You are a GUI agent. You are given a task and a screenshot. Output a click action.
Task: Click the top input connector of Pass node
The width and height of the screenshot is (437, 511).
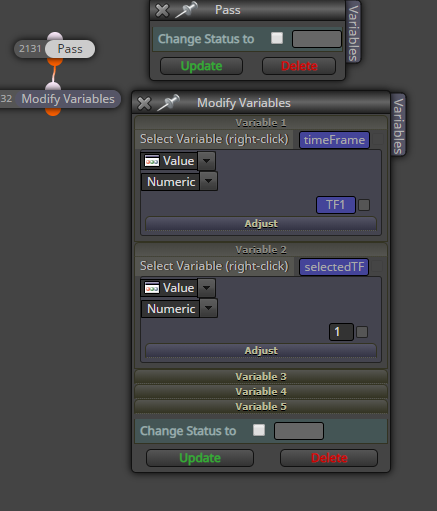pos(55,36)
